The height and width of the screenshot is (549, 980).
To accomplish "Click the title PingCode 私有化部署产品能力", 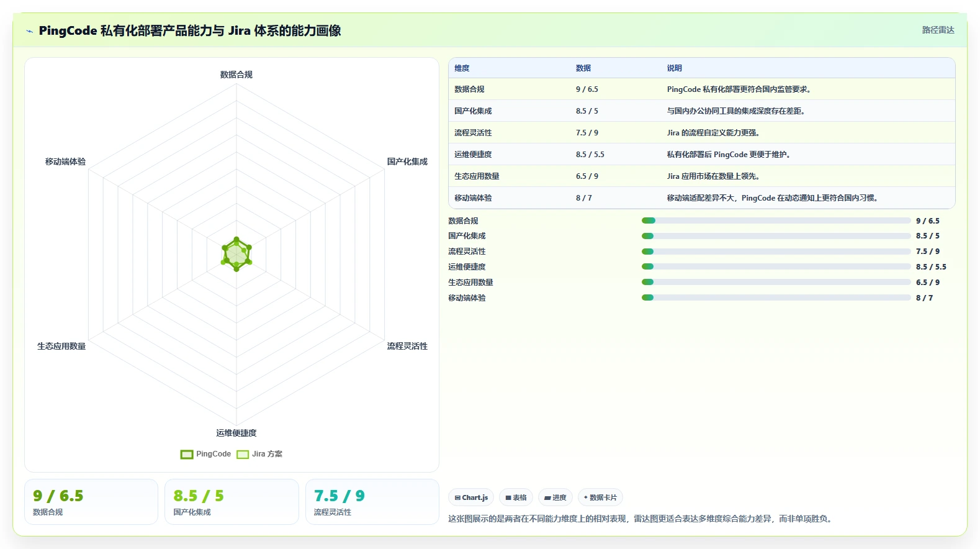I will [189, 30].
